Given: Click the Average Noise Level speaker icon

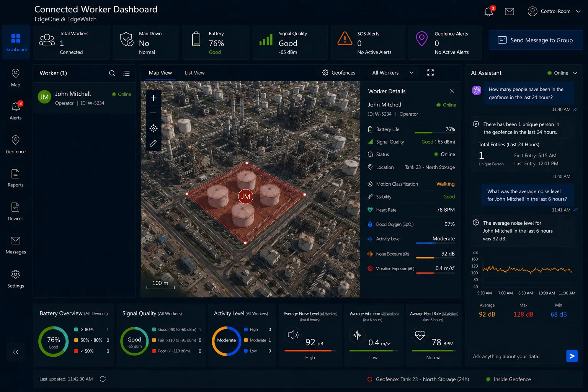Looking at the screenshot, I should (293, 335).
